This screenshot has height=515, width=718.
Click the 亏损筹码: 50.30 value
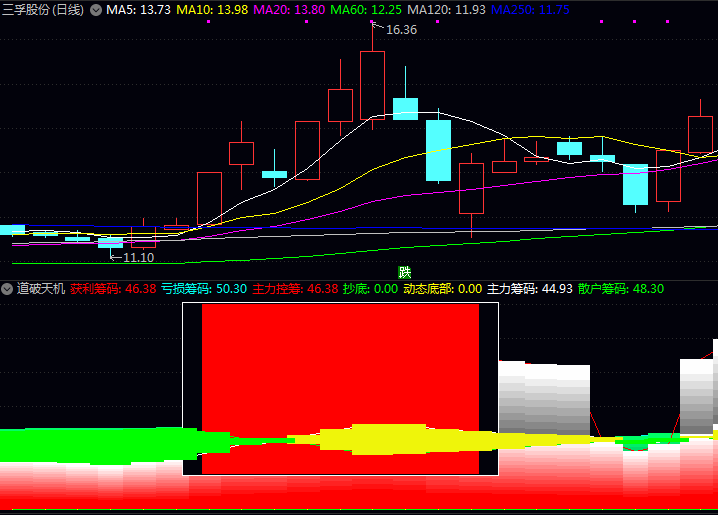(x=204, y=289)
